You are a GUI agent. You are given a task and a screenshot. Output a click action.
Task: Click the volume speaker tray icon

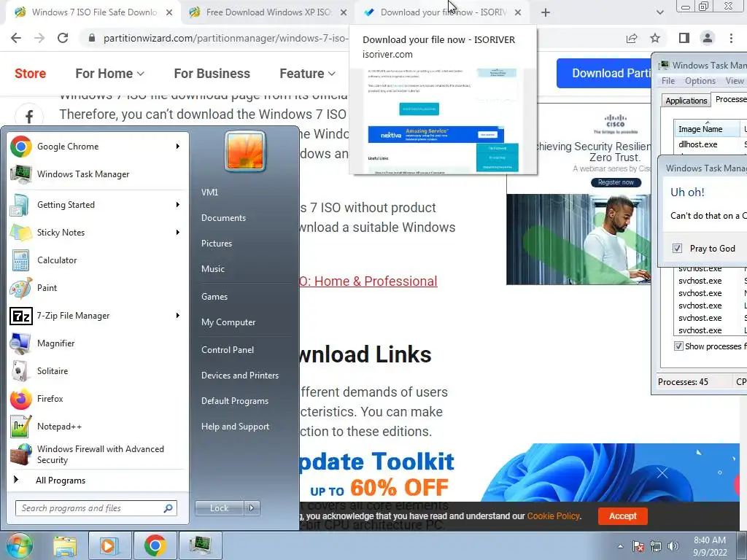[x=673, y=546]
